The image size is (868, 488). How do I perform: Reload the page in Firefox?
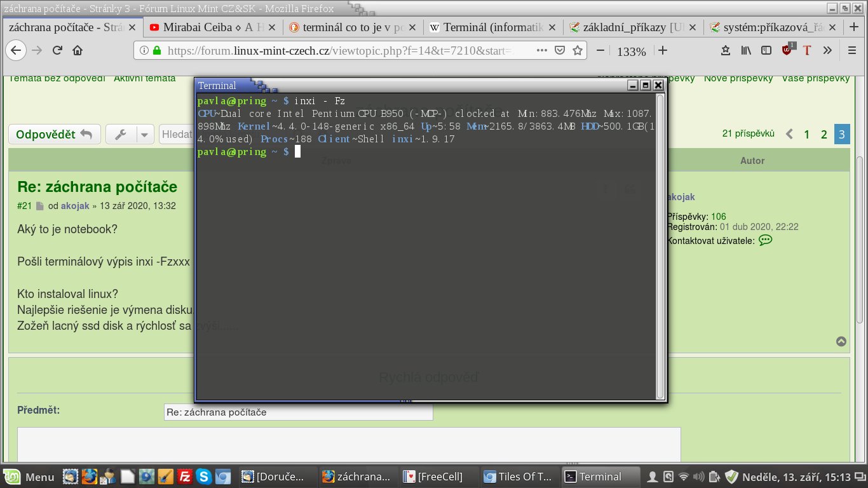coord(57,51)
